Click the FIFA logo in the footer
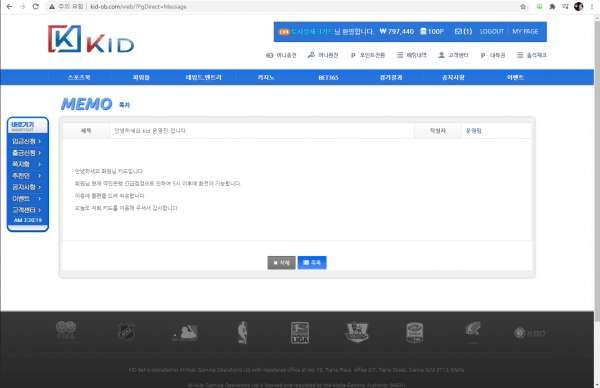The width and height of the screenshot is (600, 388). [66, 331]
